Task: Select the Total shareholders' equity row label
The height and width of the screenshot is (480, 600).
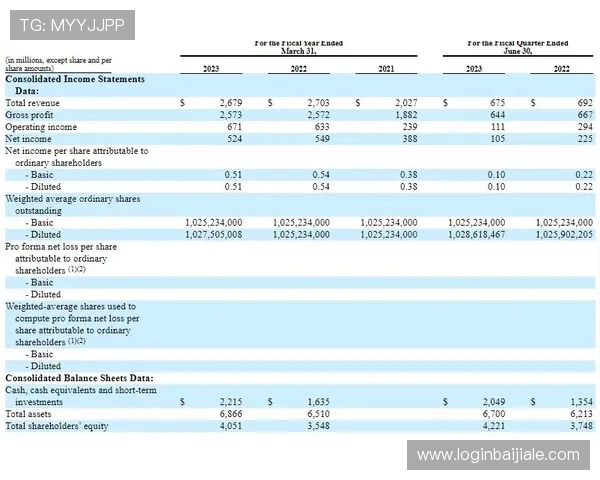Action: point(56,426)
